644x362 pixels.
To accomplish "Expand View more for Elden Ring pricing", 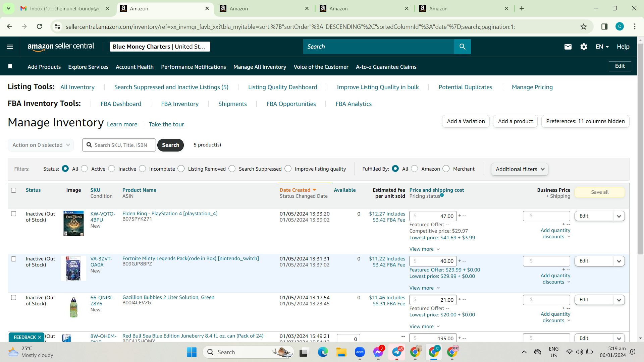I will pos(424,249).
